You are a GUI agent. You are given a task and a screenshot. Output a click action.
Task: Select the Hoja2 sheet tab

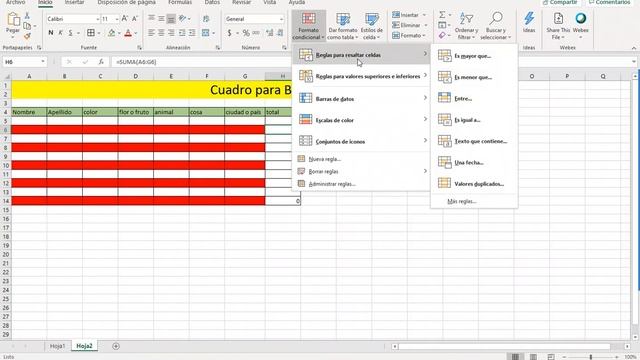(84, 346)
